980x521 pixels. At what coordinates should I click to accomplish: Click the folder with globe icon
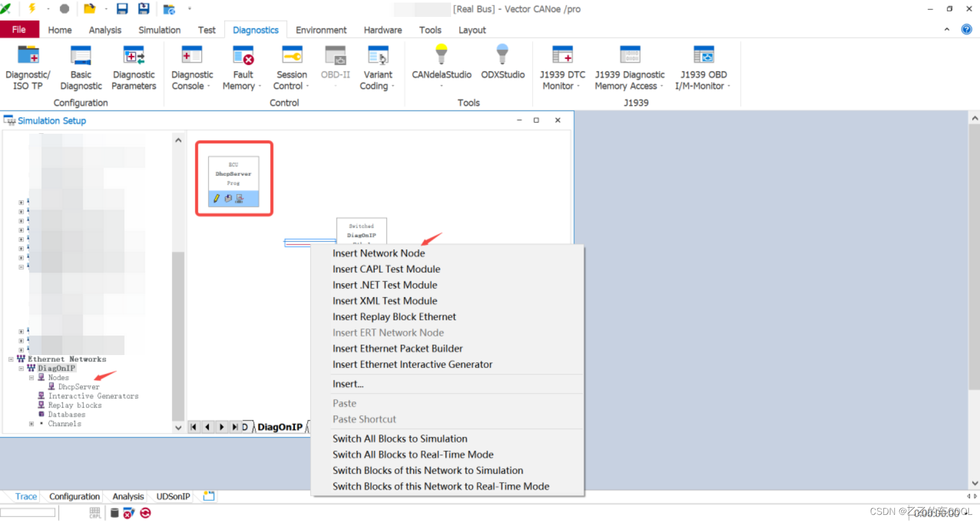[169, 9]
